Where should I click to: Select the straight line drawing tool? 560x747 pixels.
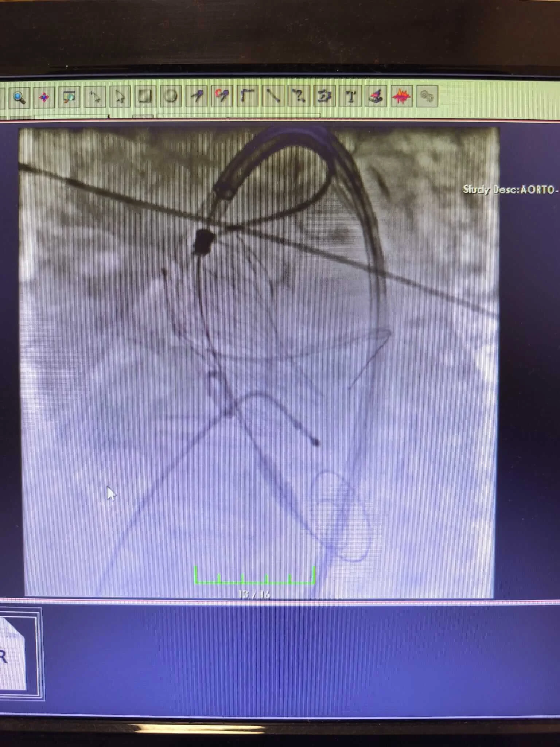click(x=273, y=96)
